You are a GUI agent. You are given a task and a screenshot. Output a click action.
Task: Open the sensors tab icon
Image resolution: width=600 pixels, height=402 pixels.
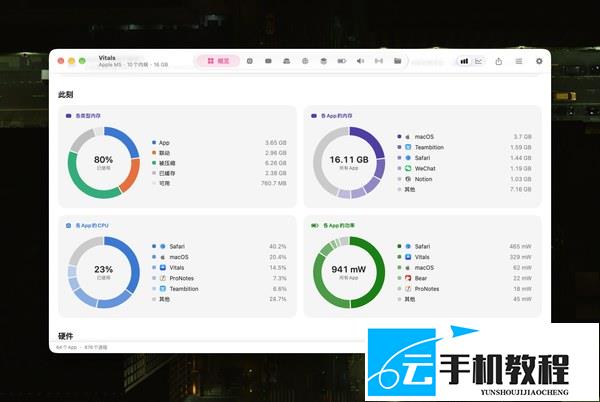[379, 61]
